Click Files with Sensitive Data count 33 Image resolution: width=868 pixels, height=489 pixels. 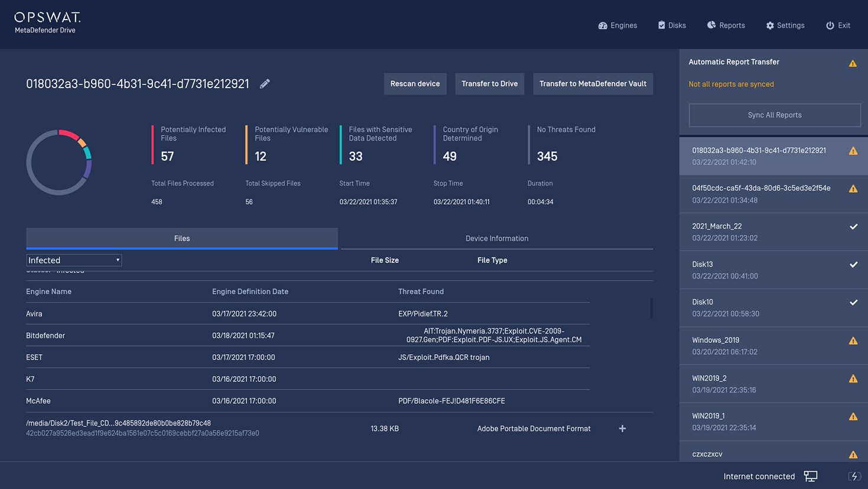point(356,156)
